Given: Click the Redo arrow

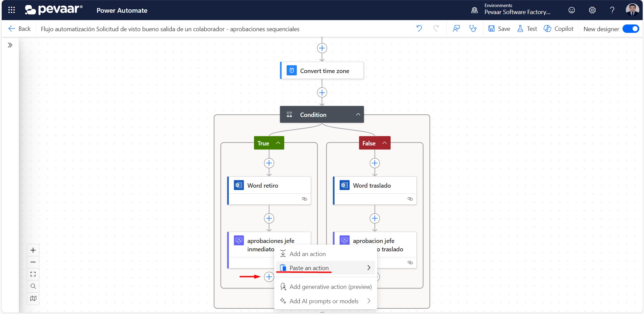Looking at the screenshot, I should tap(436, 28).
